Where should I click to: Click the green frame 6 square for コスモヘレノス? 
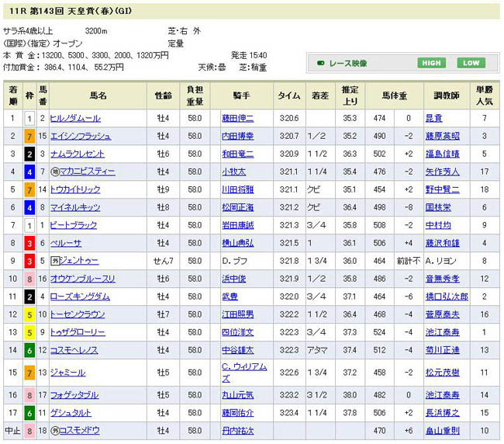pyautogui.click(x=29, y=350)
